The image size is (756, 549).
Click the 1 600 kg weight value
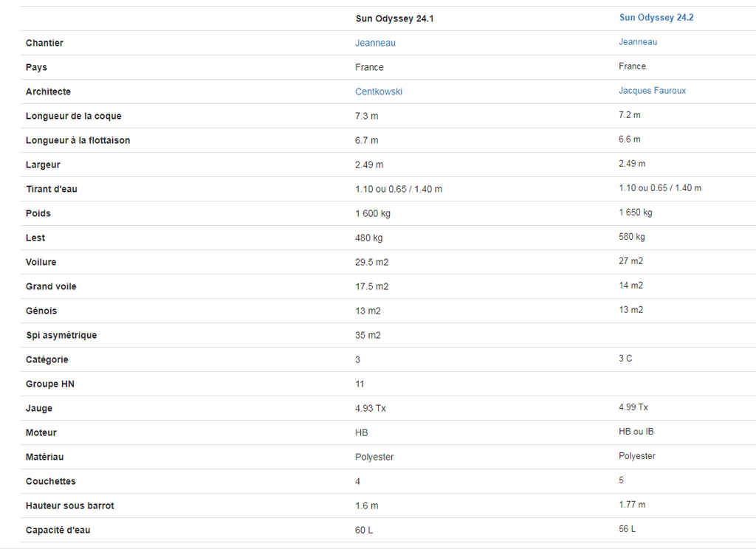(x=373, y=213)
